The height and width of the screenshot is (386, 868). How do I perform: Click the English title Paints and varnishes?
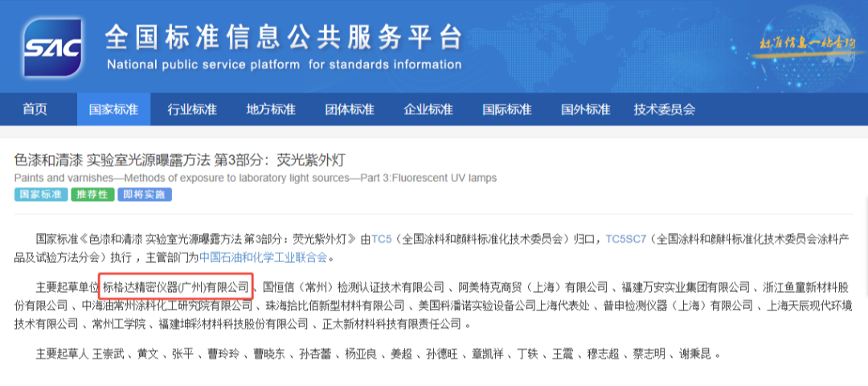(x=256, y=178)
